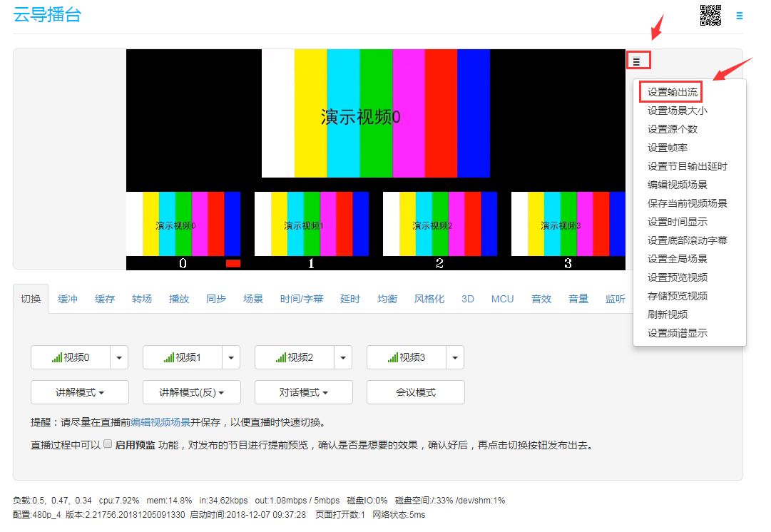Open the 时间/字幕 tab

[302, 299]
